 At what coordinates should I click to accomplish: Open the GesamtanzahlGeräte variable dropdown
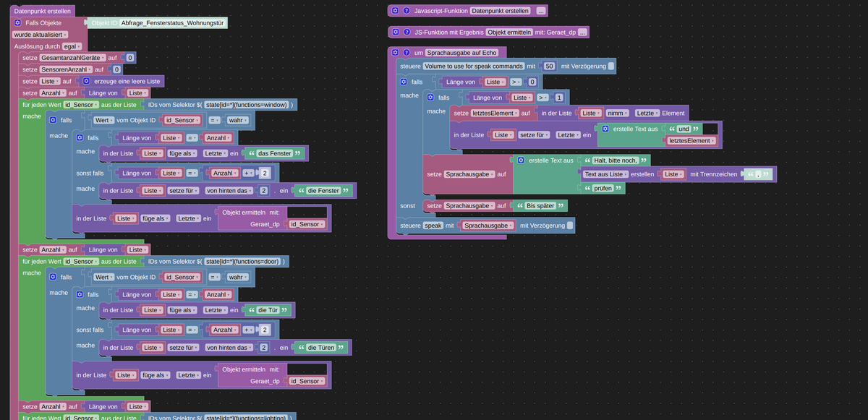[72, 58]
